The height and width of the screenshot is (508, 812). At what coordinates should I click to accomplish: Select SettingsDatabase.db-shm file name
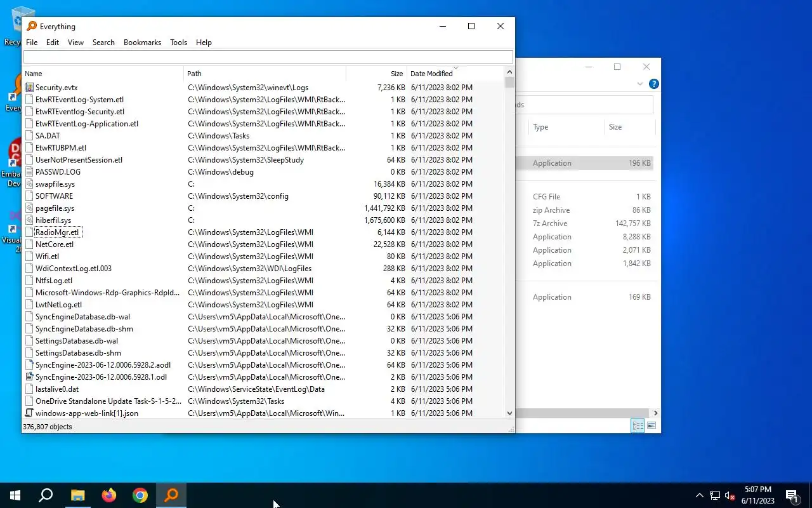click(78, 353)
